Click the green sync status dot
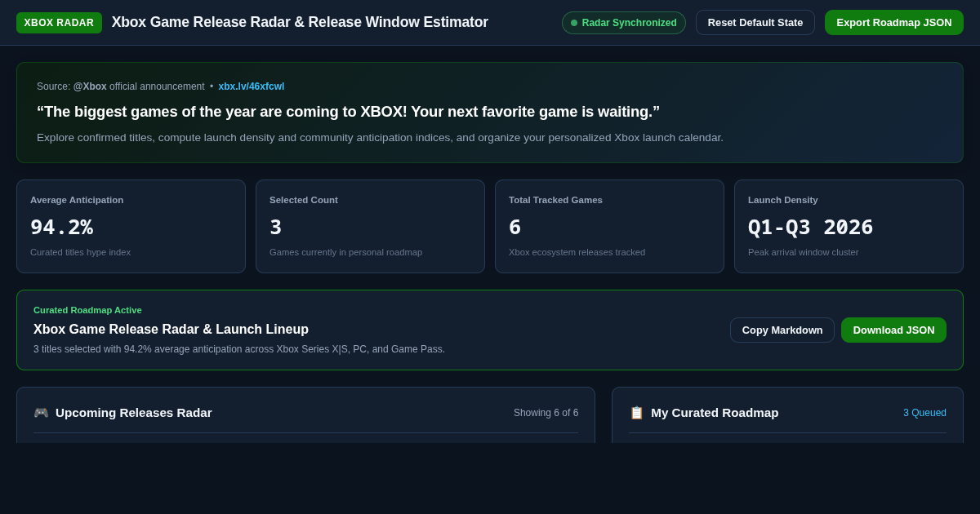980x514 pixels. click(x=574, y=23)
